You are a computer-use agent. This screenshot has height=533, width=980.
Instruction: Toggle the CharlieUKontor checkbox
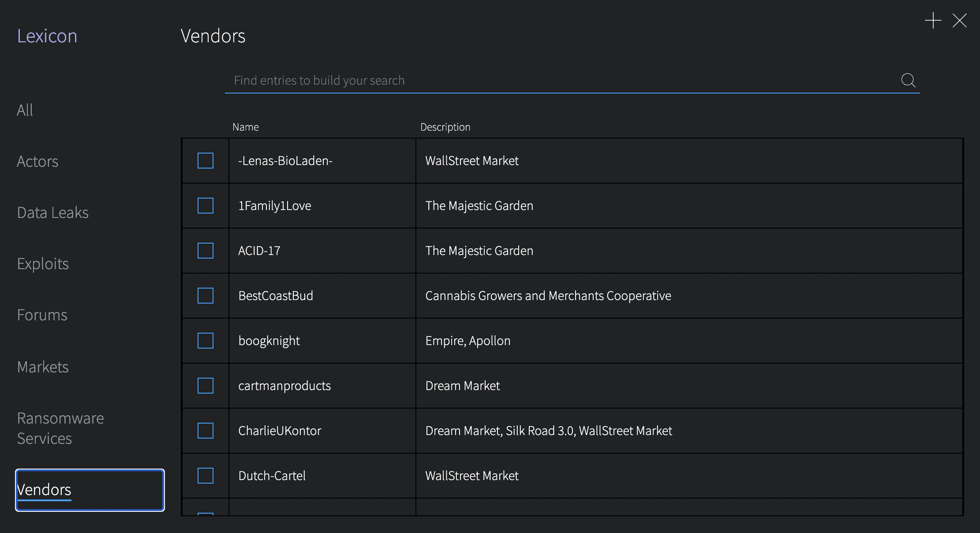pos(206,431)
